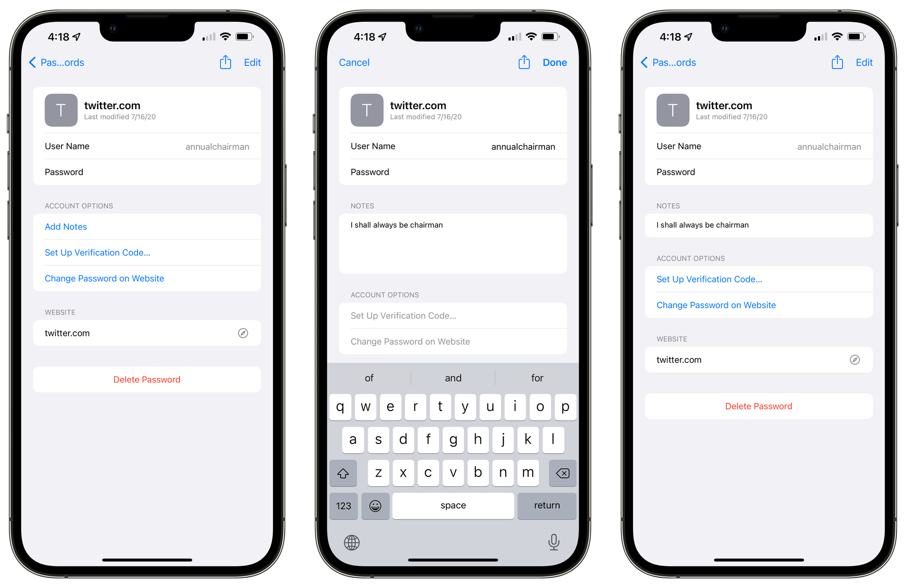Screen dimensions: 906x588
Task: Tap the Notes input field
Action: 453,244
